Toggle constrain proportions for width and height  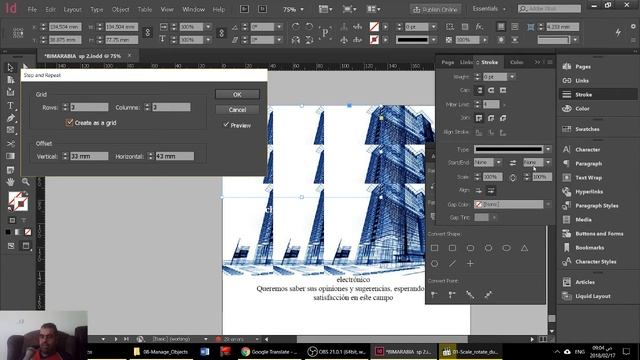[x=147, y=33]
